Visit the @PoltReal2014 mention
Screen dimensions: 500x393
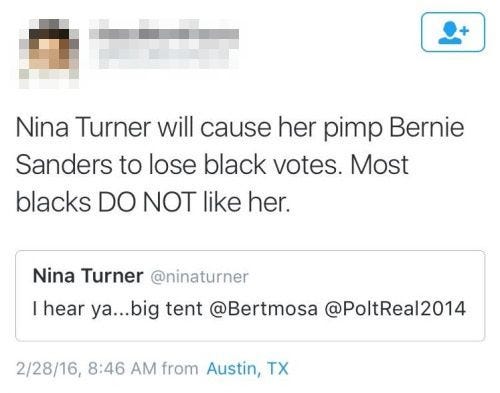click(395, 308)
